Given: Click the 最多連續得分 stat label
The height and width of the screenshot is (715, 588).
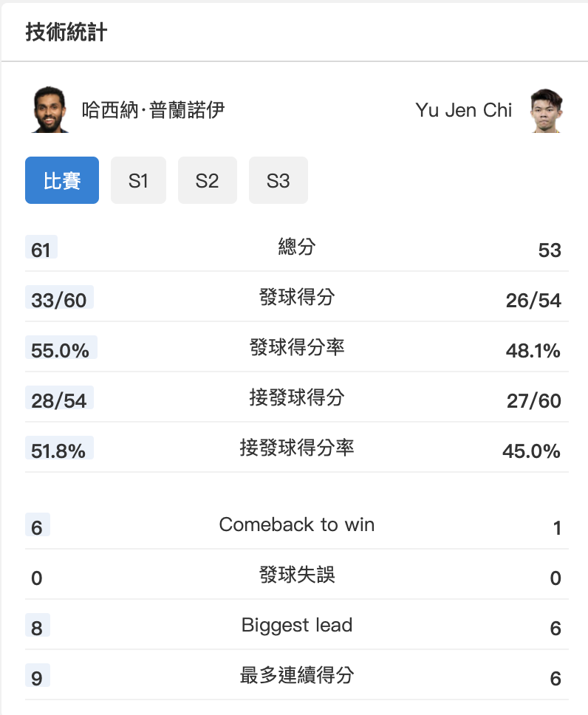Looking at the screenshot, I should [297, 675].
